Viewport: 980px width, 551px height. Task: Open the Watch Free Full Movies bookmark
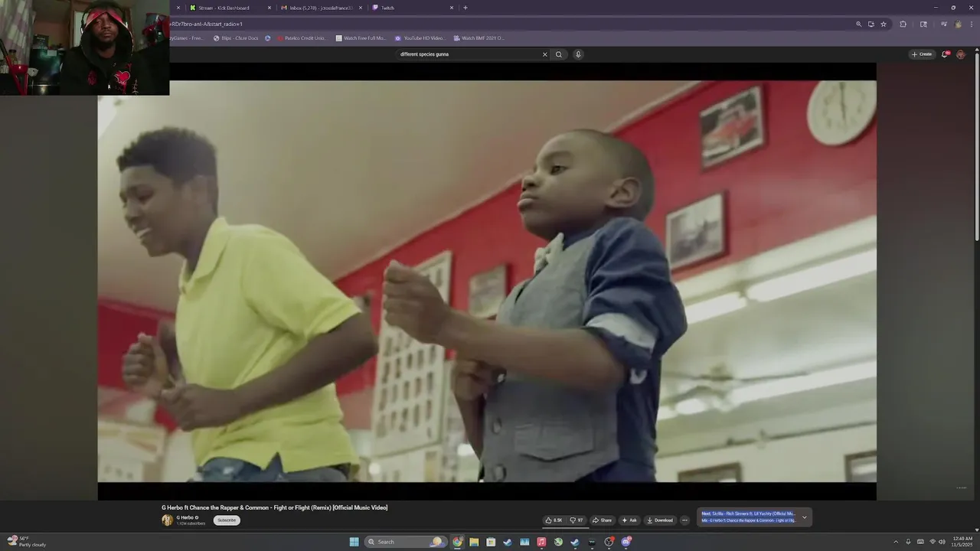361,38
